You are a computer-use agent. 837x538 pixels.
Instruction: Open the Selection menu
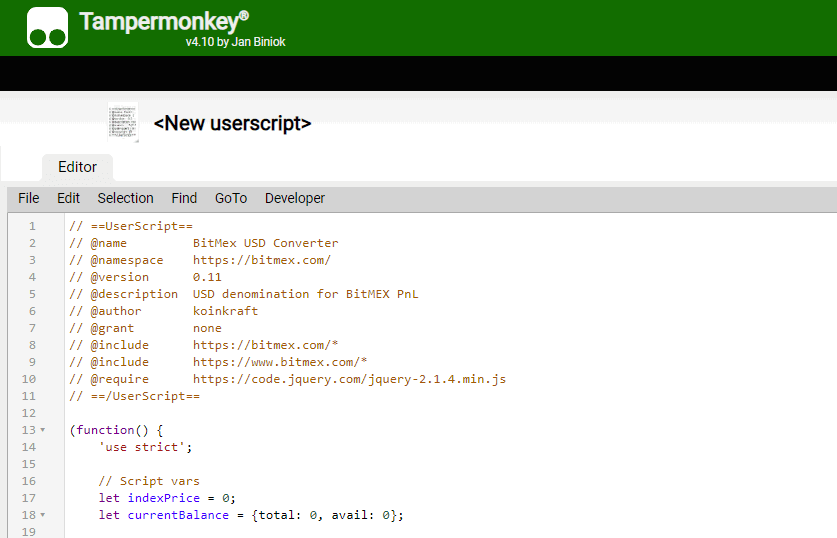point(125,198)
